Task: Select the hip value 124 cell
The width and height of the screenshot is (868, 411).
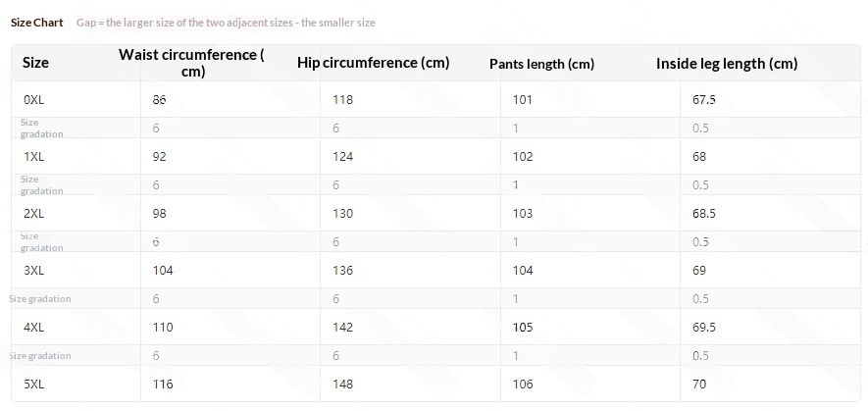Action: click(342, 157)
